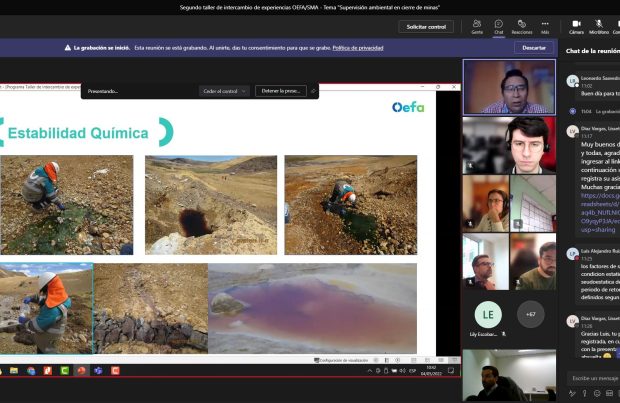Click the pin icon on presenting bar
This screenshot has height=403, width=620.
click(313, 91)
